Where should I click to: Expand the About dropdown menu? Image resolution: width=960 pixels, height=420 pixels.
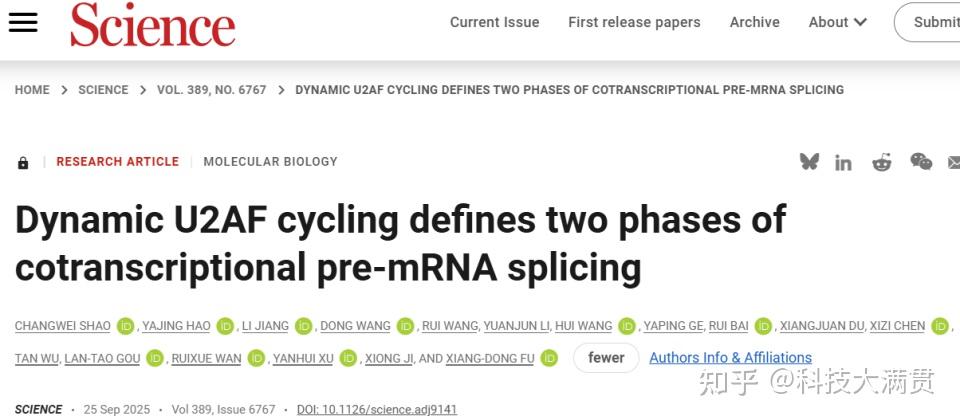tap(837, 22)
